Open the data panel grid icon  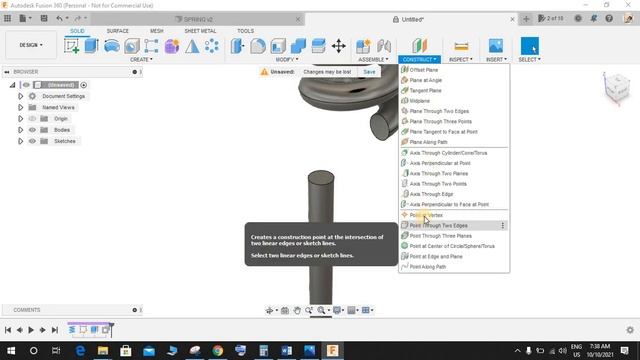click(x=7, y=18)
